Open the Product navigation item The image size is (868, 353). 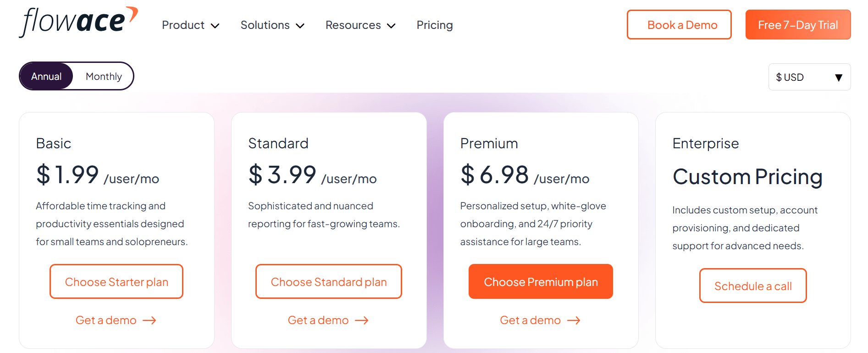pyautogui.click(x=183, y=25)
